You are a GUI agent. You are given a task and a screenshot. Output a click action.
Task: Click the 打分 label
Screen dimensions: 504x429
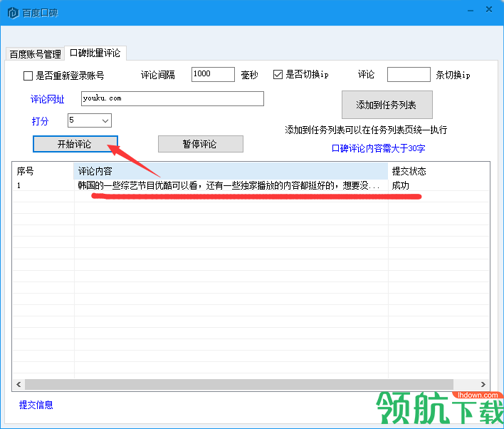click(x=40, y=121)
